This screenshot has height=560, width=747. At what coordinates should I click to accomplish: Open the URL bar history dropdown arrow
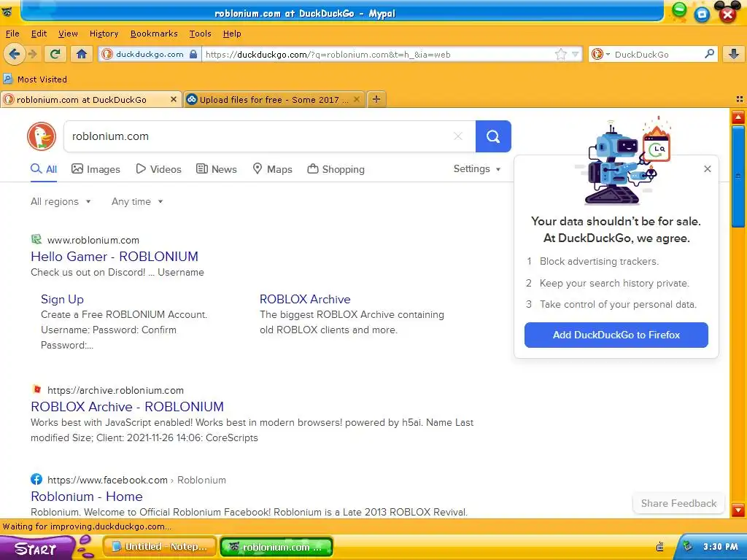coord(576,54)
